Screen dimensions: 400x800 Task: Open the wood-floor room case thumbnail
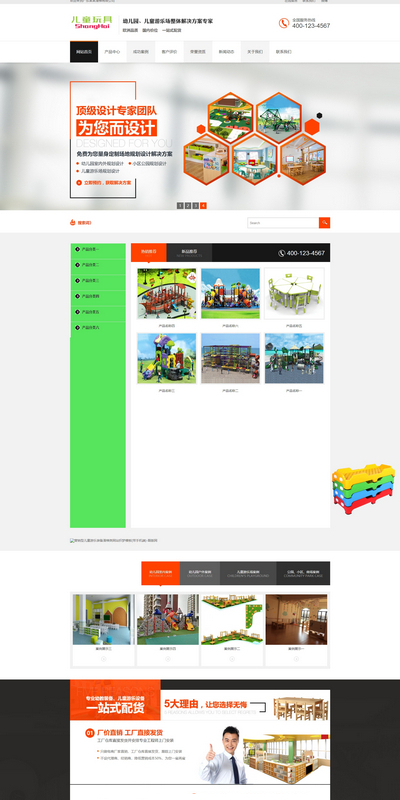[296, 619]
